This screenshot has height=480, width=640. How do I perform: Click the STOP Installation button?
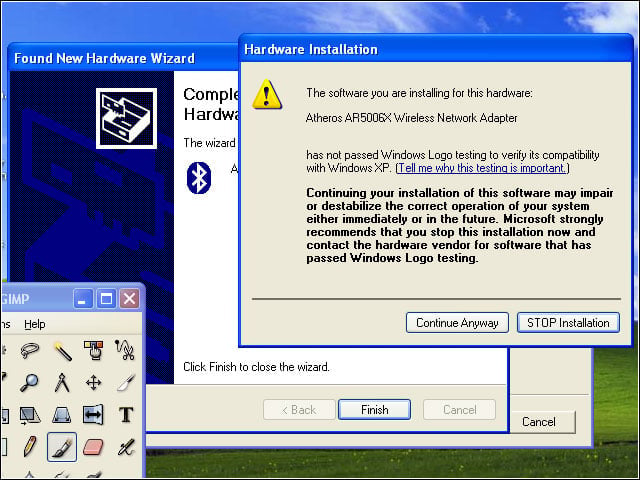pyautogui.click(x=568, y=323)
